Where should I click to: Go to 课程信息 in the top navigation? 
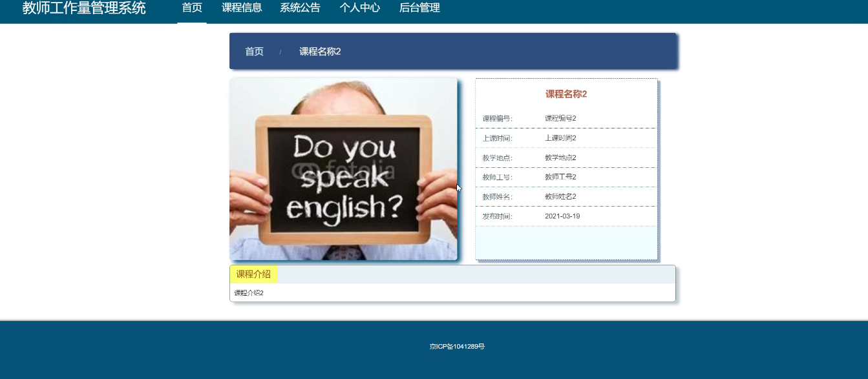[x=242, y=8]
